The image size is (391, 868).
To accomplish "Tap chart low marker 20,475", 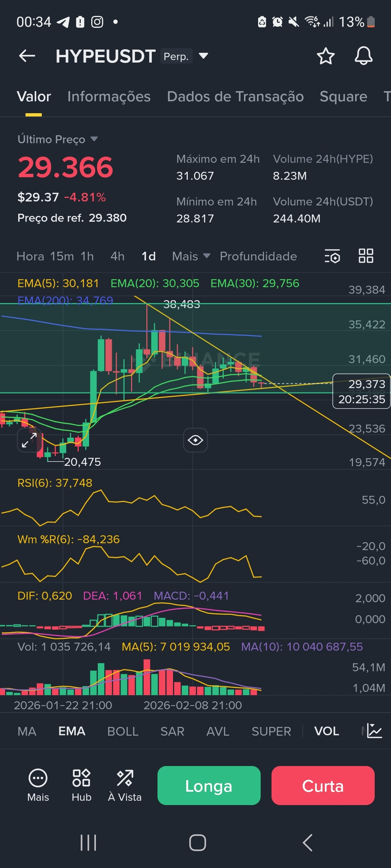I will click(83, 462).
